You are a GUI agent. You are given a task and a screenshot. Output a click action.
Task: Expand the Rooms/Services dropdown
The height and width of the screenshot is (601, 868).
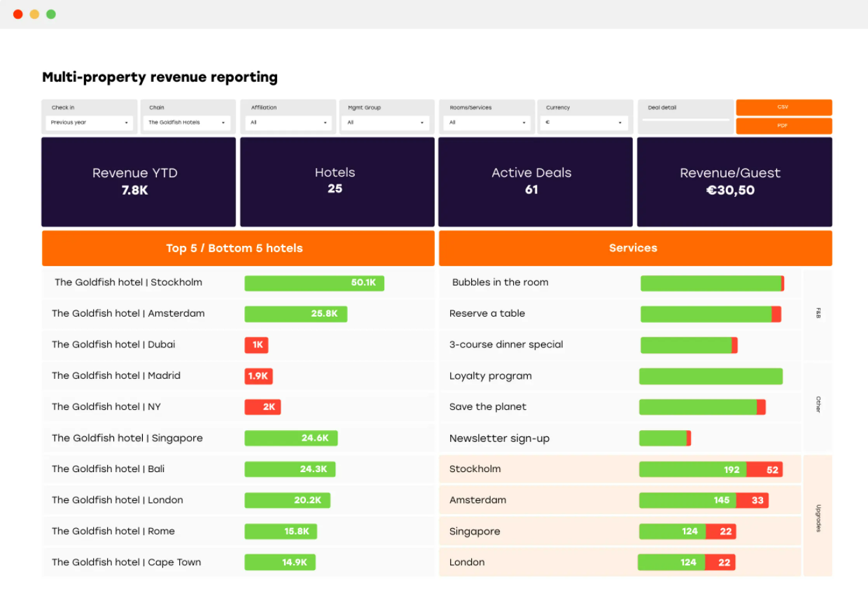[485, 122]
